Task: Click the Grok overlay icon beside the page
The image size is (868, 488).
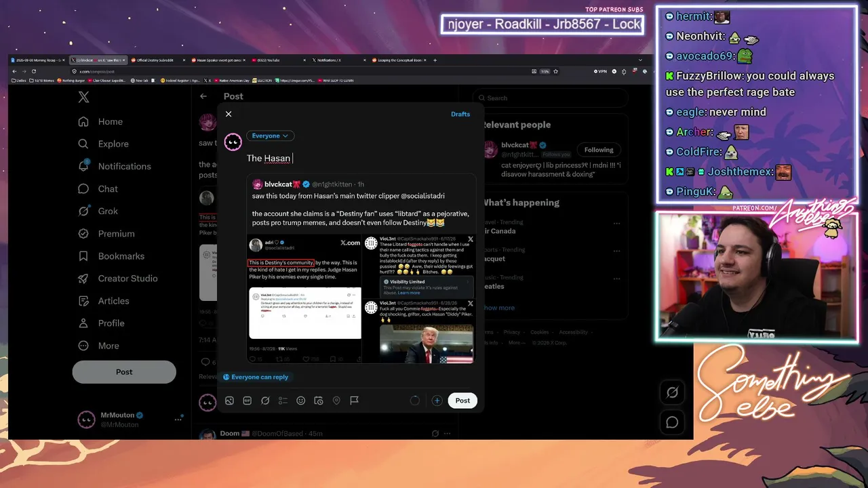Action: pos(672,392)
